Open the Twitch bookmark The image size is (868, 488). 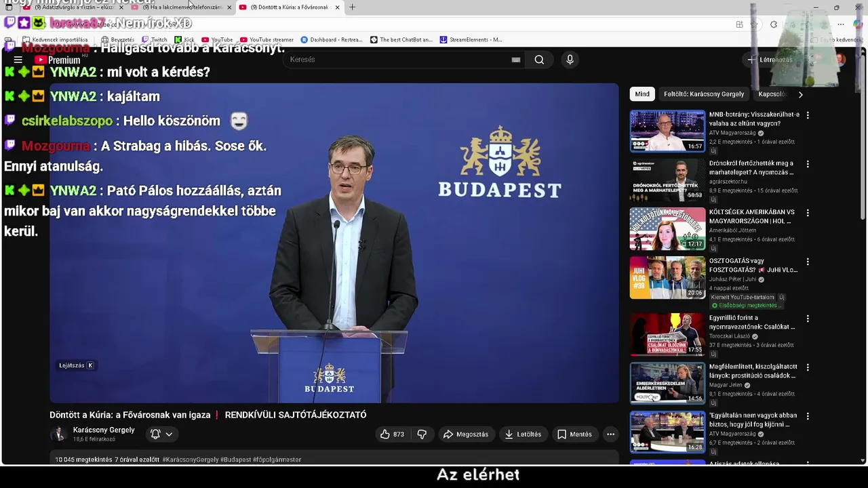pos(154,40)
